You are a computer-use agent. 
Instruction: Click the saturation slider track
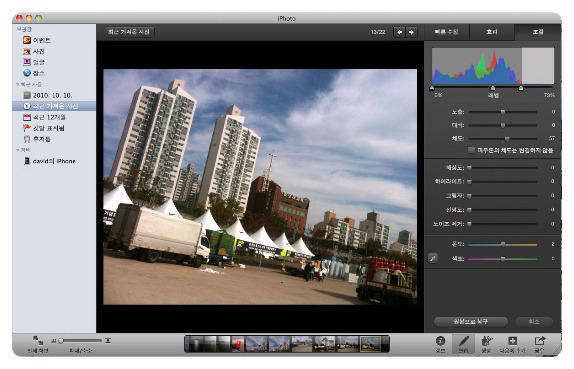tap(503, 139)
